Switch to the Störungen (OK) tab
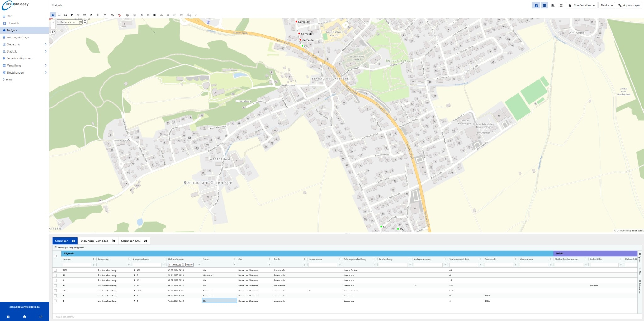This screenshot has width=644, height=321. tap(131, 241)
